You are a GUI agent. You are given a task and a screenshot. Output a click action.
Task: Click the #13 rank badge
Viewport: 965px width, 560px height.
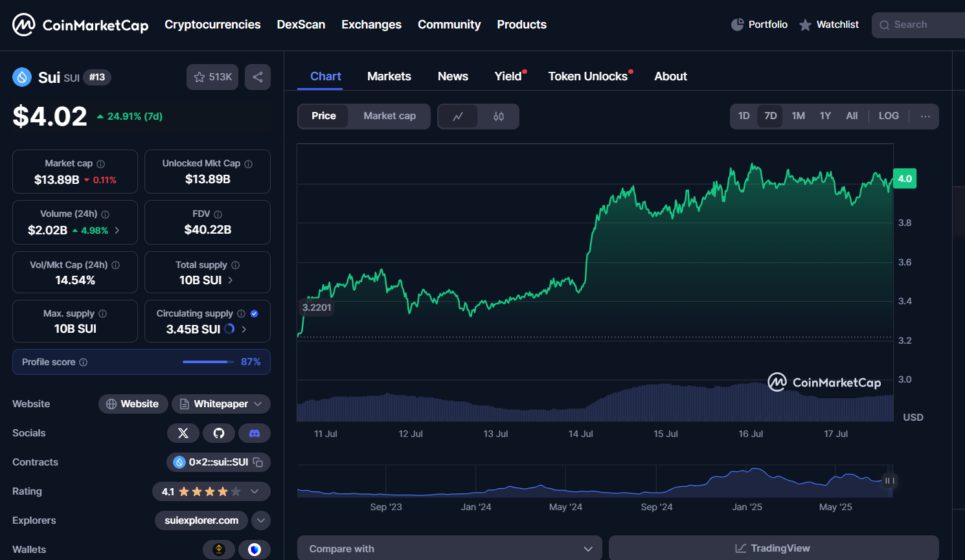(x=97, y=78)
